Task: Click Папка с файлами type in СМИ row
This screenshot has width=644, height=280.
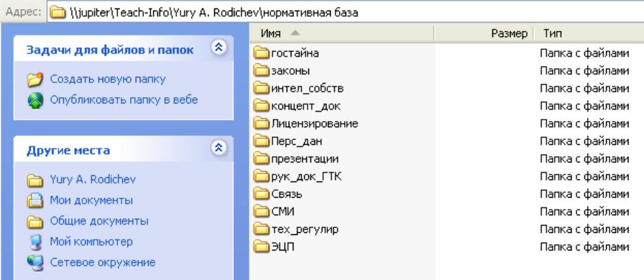Action: [x=584, y=211]
